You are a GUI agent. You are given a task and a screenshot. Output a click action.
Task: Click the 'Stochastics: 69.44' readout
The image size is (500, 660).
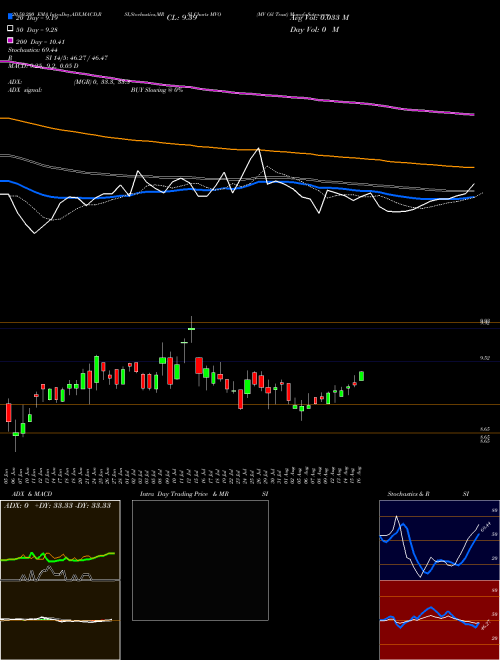pyautogui.click(x=32, y=50)
